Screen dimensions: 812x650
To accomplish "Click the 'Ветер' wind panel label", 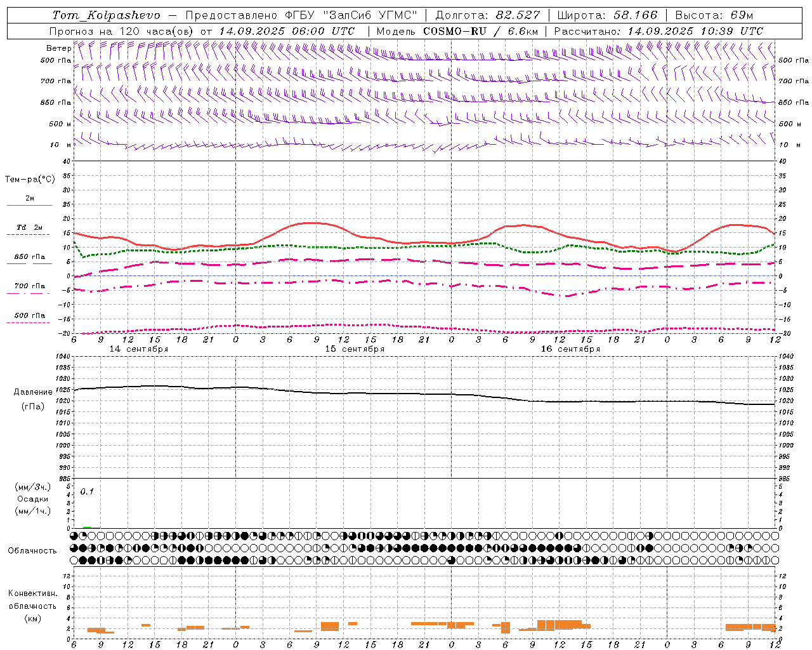I will (x=58, y=48).
